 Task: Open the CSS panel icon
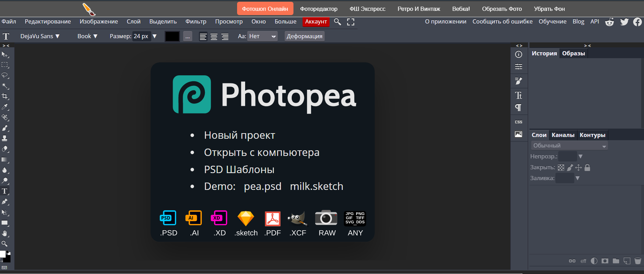pos(519,122)
